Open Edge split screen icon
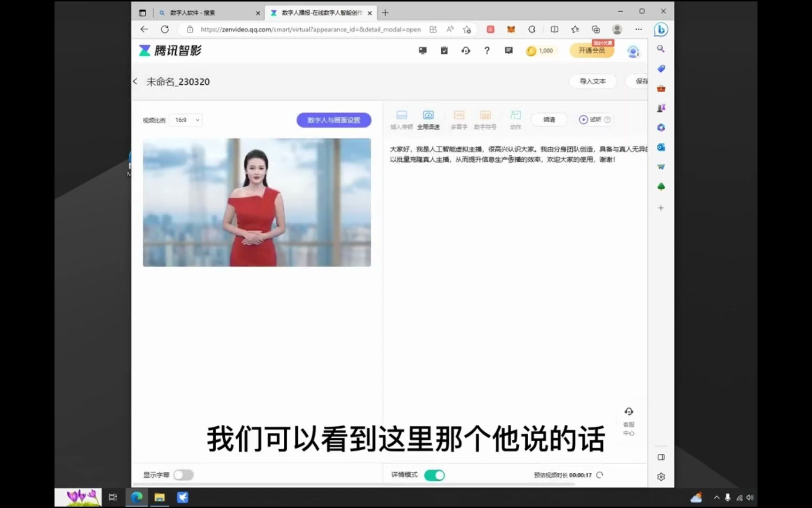 click(554, 29)
